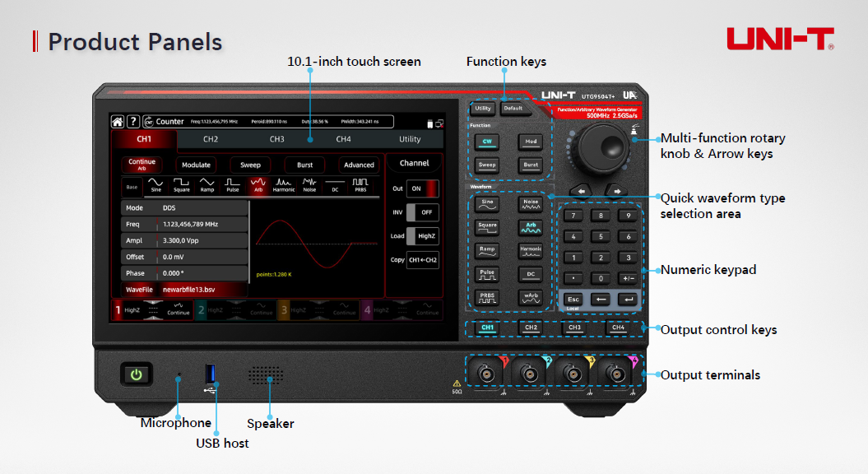Select the Ramp waveform icon on the touch screen

click(207, 185)
